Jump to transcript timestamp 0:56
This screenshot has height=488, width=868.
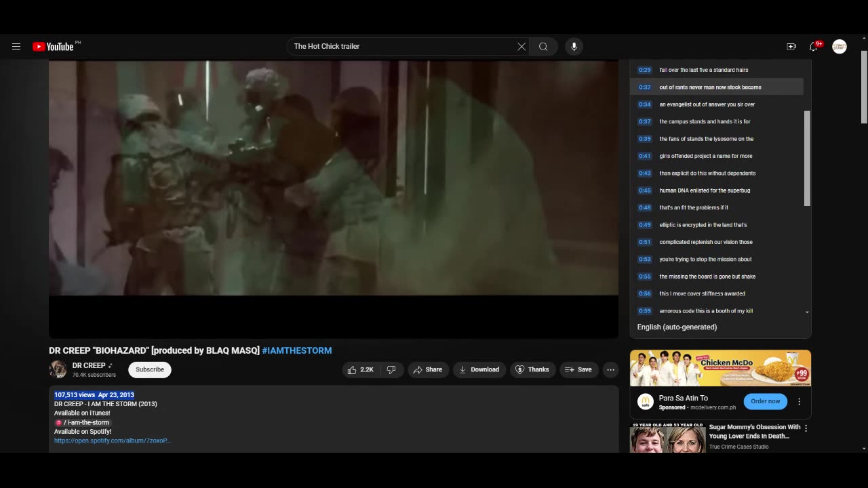pos(644,293)
